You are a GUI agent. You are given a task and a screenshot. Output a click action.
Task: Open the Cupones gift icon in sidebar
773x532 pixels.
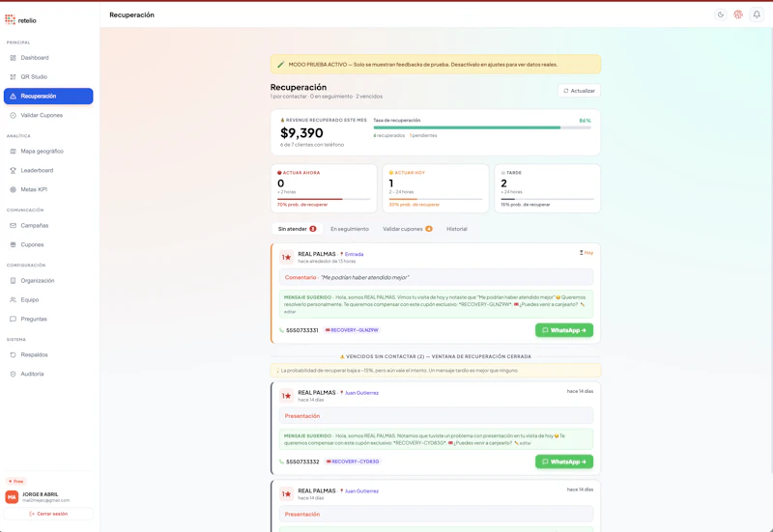tap(13, 245)
